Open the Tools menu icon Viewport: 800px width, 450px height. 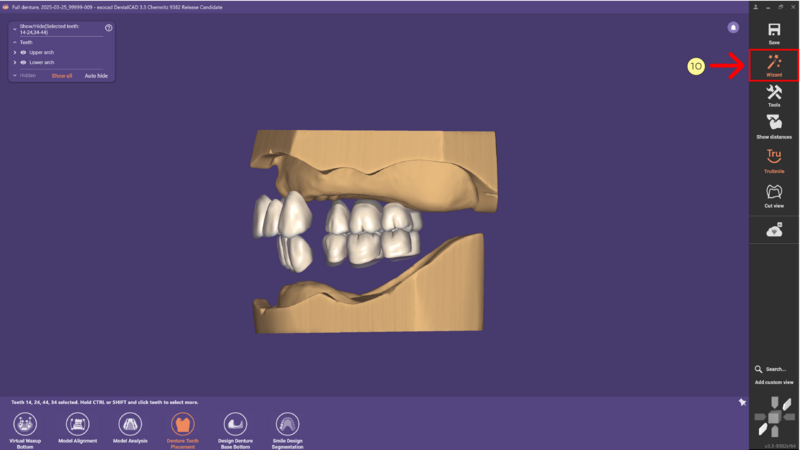[x=774, y=92]
